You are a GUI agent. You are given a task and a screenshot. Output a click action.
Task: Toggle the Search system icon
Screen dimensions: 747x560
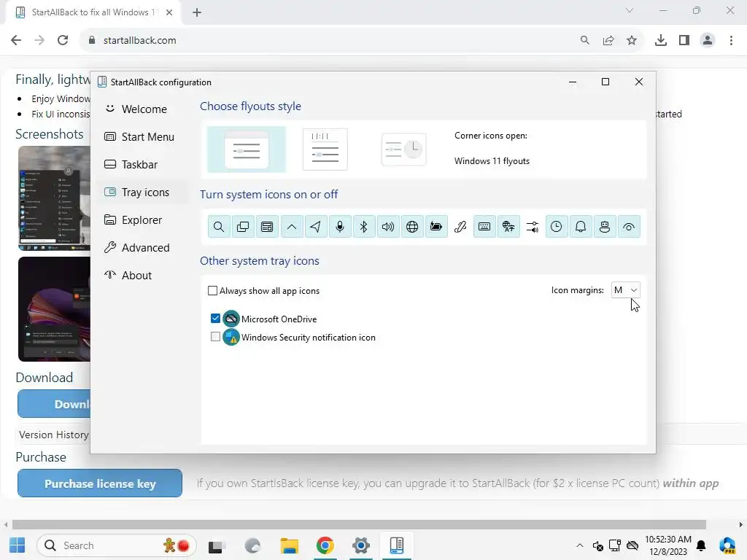point(219,227)
